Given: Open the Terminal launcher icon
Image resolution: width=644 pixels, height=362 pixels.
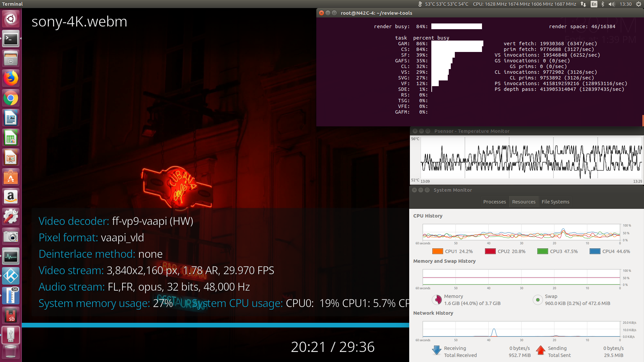Looking at the screenshot, I should click(11, 39).
